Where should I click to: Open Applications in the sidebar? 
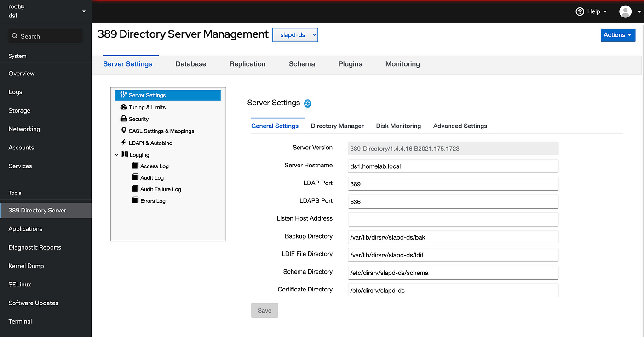pyautogui.click(x=46, y=228)
